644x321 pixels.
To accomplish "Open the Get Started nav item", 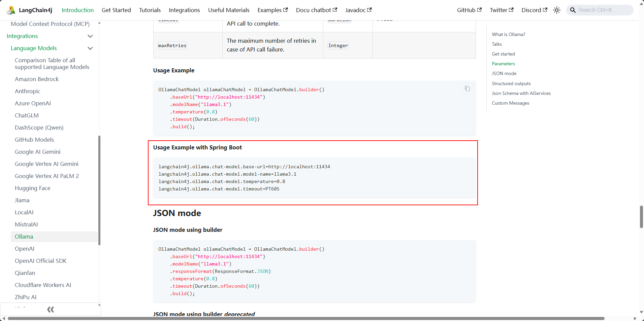I will click(116, 10).
